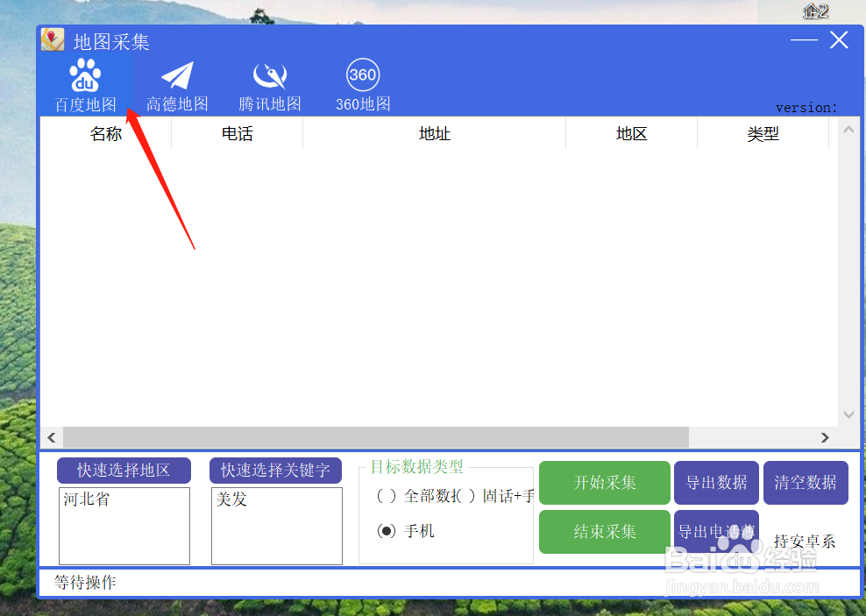The height and width of the screenshot is (616, 866).
Task: Close the 地图采集 window
Action: pyautogui.click(x=839, y=39)
